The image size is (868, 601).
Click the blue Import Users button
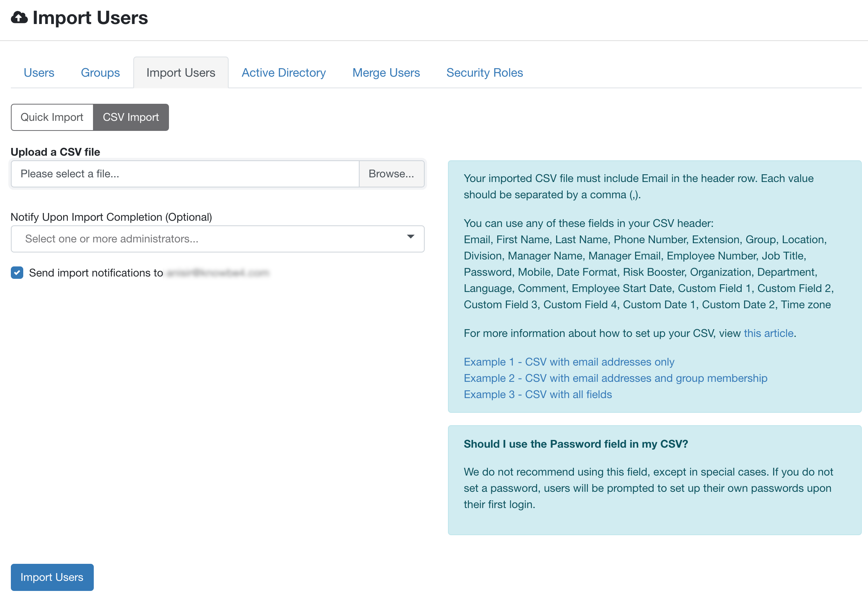coord(52,577)
